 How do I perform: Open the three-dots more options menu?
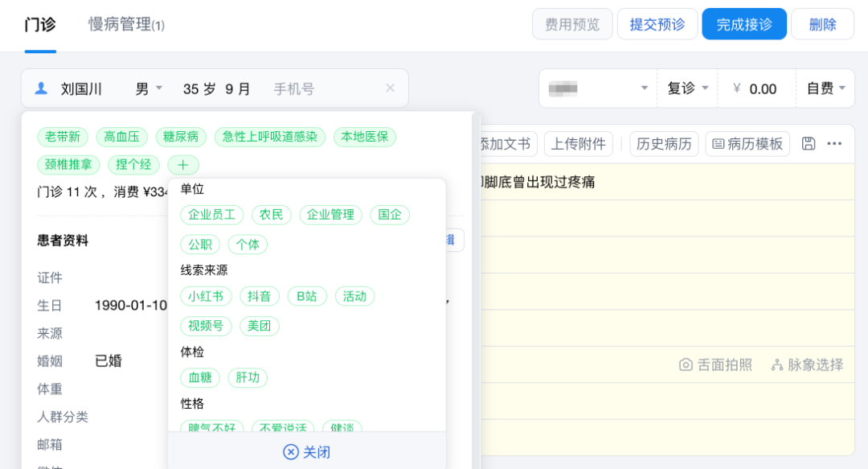[834, 144]
